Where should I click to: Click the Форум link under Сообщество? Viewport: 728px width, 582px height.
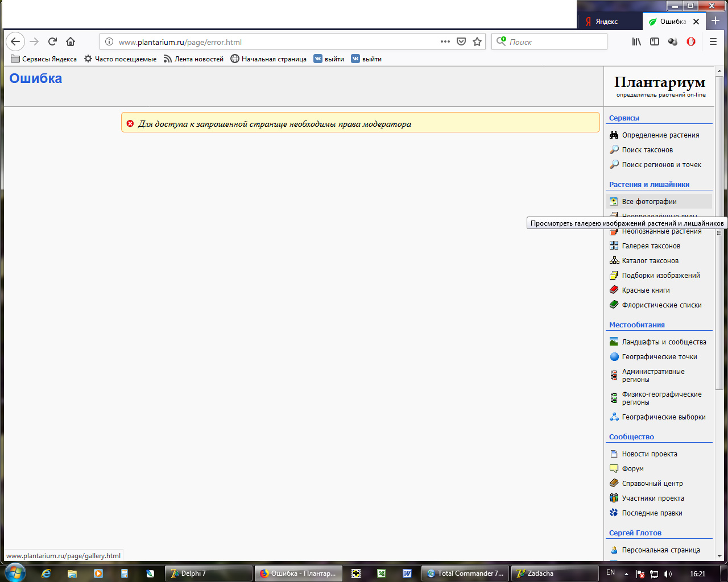pyautogui.click(x=632, y=469)
